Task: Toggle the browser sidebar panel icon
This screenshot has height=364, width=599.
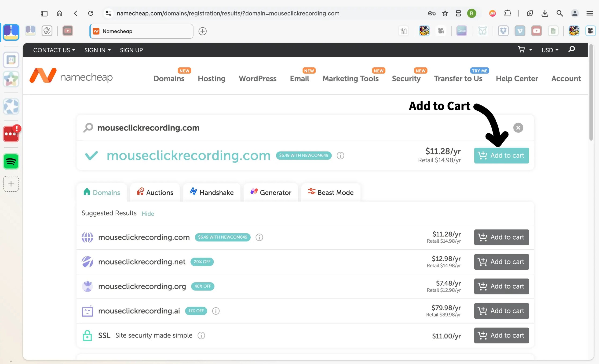Action: [x=44, y=13]
